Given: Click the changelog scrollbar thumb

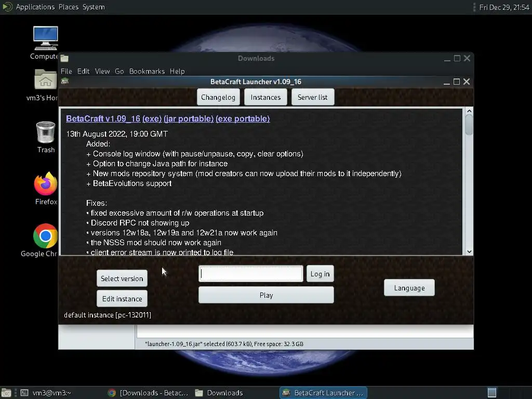Looking at the screenshot, I should tap(469, 125).
